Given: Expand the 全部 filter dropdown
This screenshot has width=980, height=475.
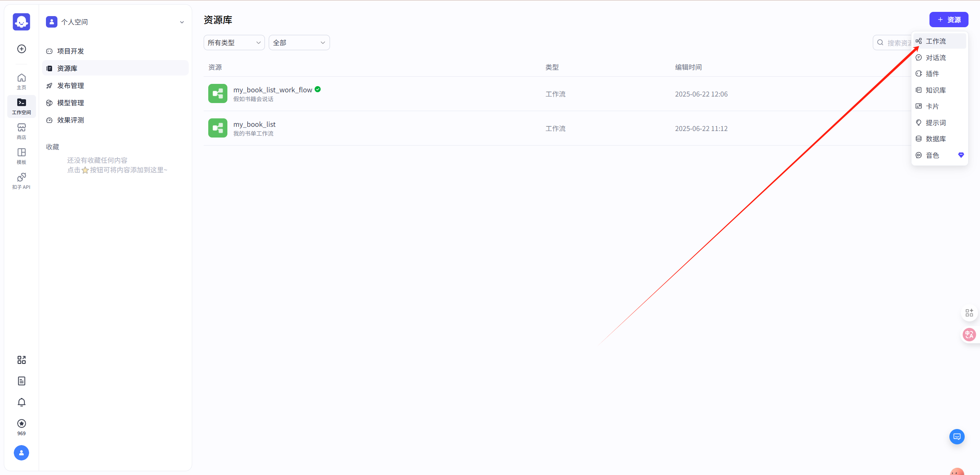Looking at the screenshot, I should [299, 43].
